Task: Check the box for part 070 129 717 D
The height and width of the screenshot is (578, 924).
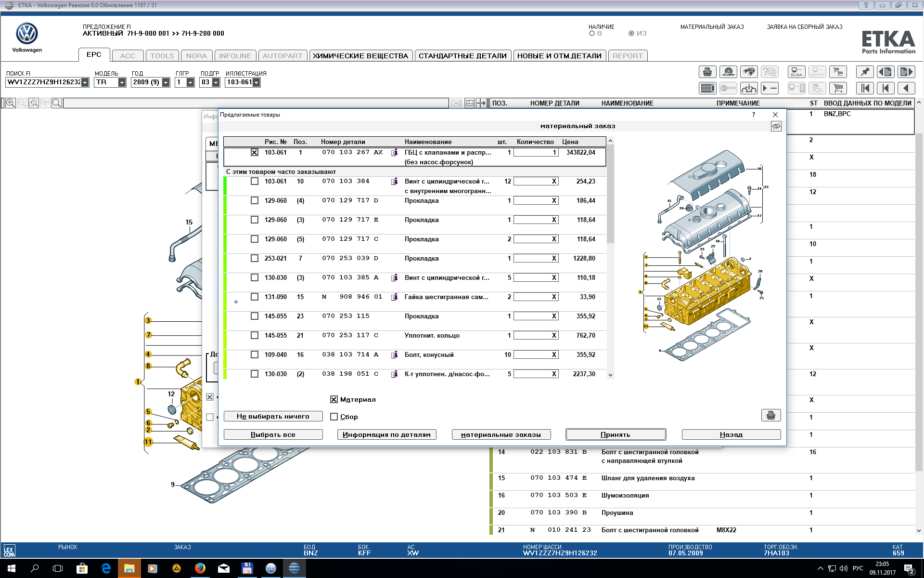Action: (x=255, y=200)
